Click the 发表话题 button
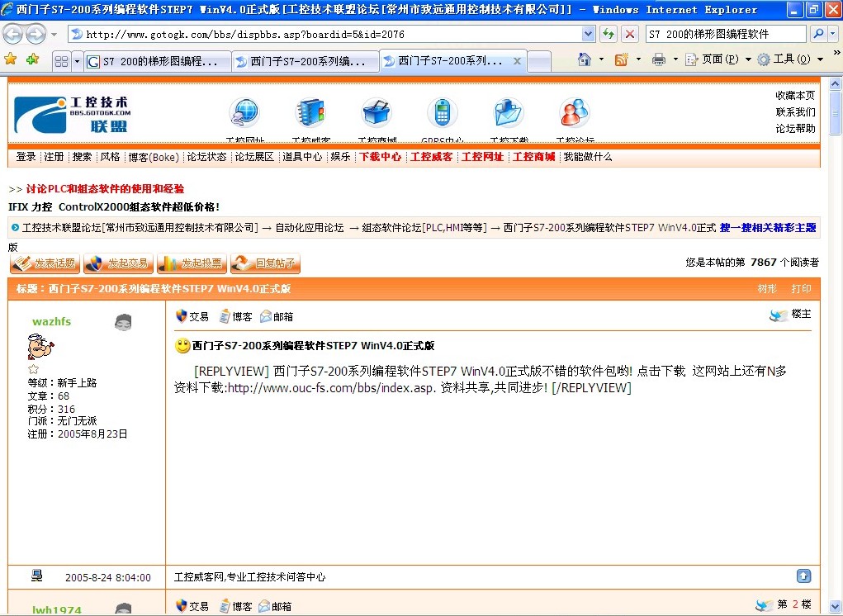This screenshot has width=843, height=616. pyautogui.click(x=45, y=263)
